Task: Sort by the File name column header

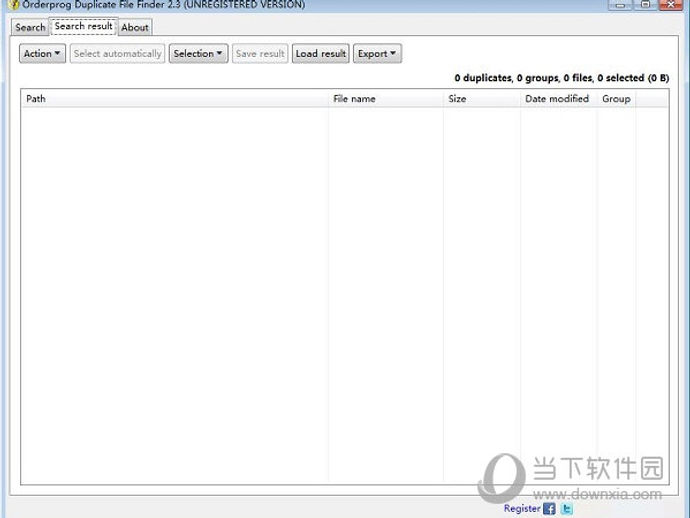Action: point(386,99)
